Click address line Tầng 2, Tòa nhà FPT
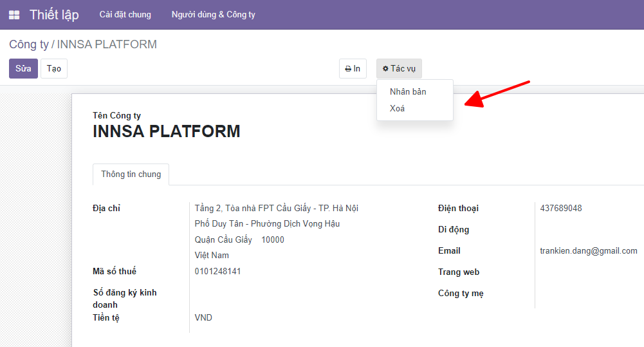Viewport: 644px width, 347px height. click(x=277, y=208)
